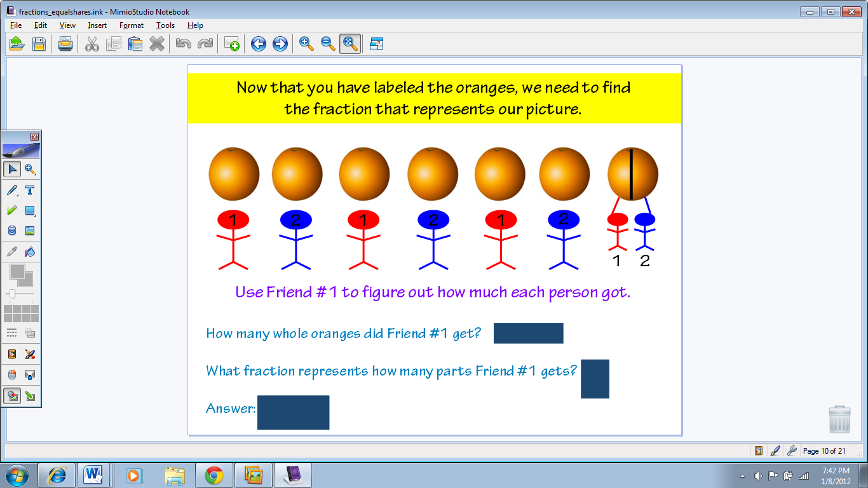
Task: Zoom out using the minus magnifier
Action: pos(329,44)
